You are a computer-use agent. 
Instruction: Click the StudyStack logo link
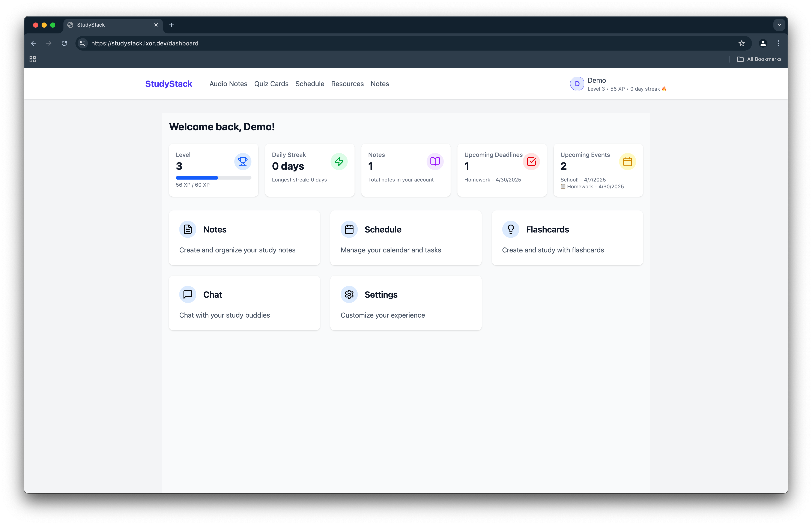(x=168, y=84)
